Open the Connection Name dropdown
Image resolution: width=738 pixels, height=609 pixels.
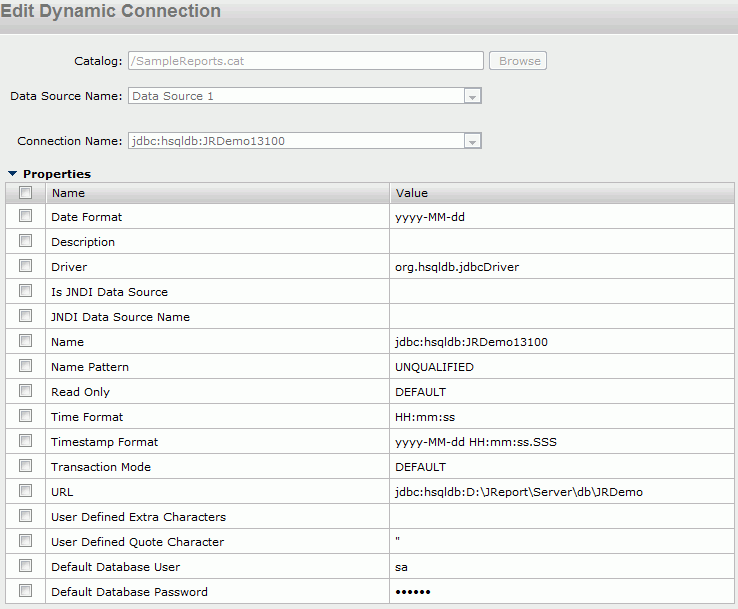click(x=472, y=141)
